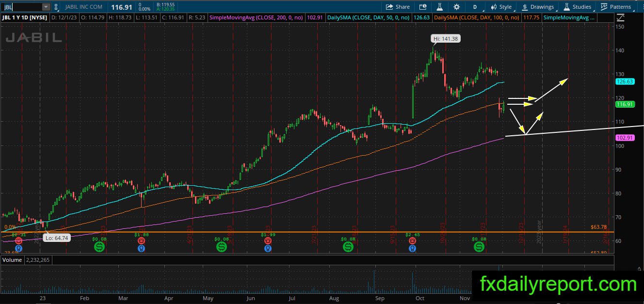This screenshot has height=304, width=644.
Task: Open the Studies dropdown menu
Action: click(577, 7)
